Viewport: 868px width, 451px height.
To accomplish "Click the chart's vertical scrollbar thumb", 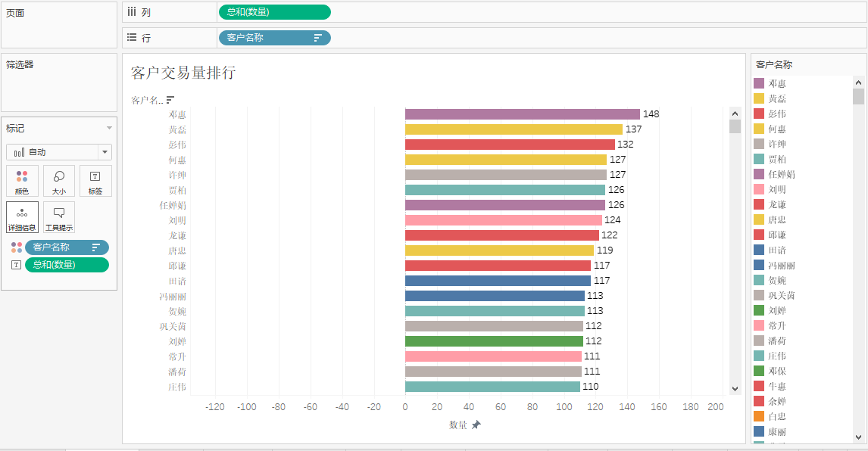I will tap(735, 126).
